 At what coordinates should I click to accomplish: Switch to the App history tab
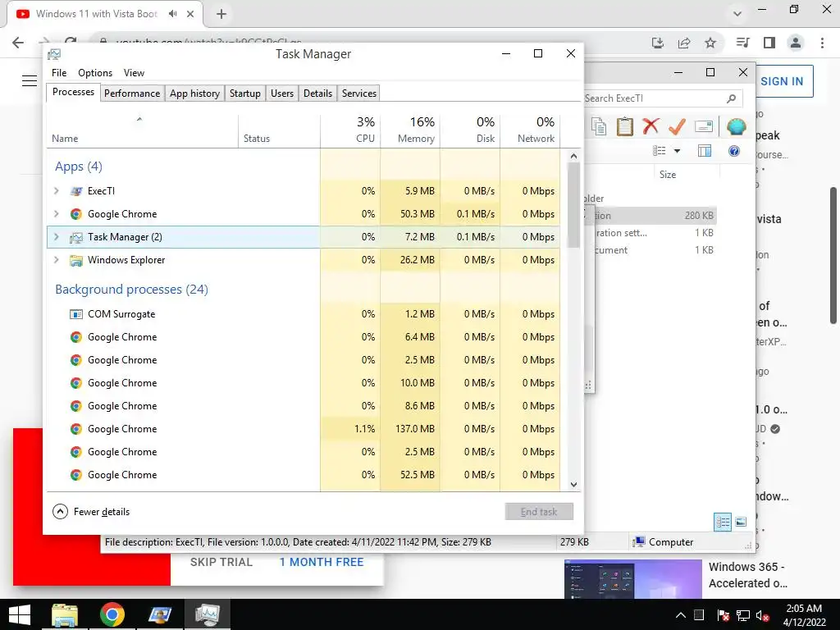click(194, 94)
